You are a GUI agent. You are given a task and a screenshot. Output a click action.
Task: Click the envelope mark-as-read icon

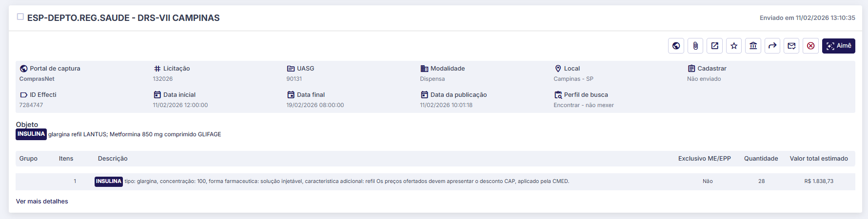click(x=791, y=46)
